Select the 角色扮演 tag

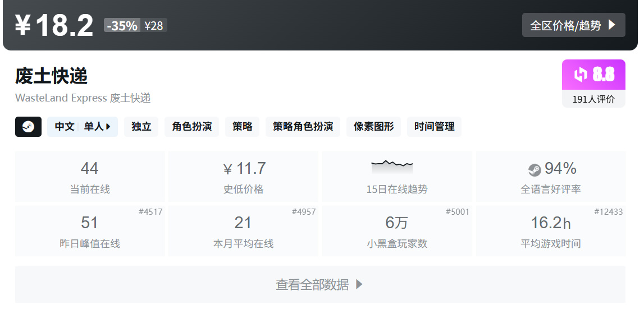(192, 127)
